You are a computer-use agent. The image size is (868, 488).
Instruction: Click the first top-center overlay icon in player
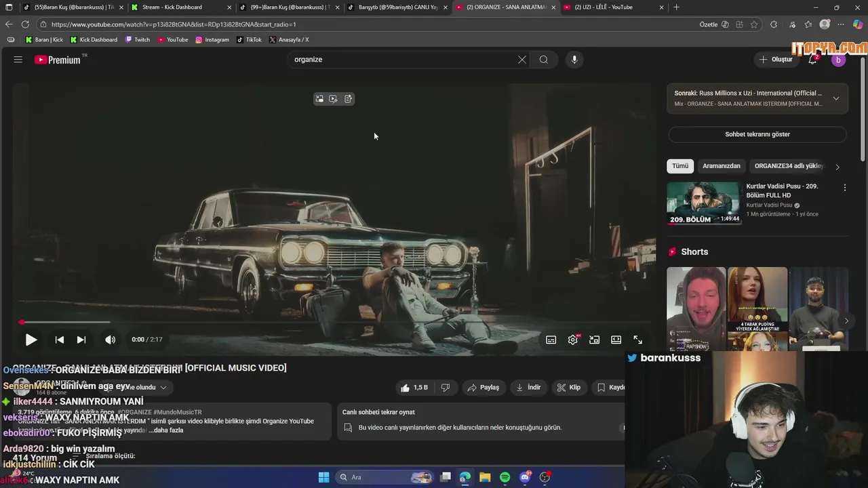319,99
